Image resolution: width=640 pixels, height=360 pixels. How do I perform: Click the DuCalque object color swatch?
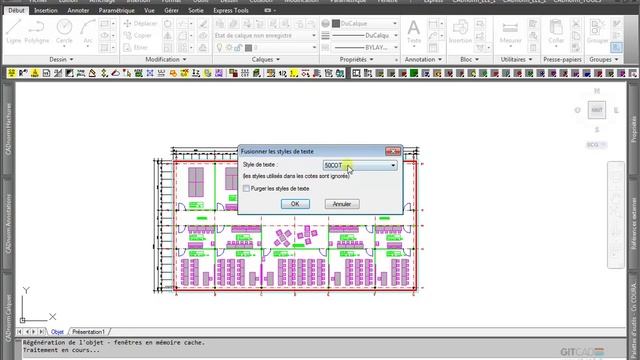(x=336, y=24)
